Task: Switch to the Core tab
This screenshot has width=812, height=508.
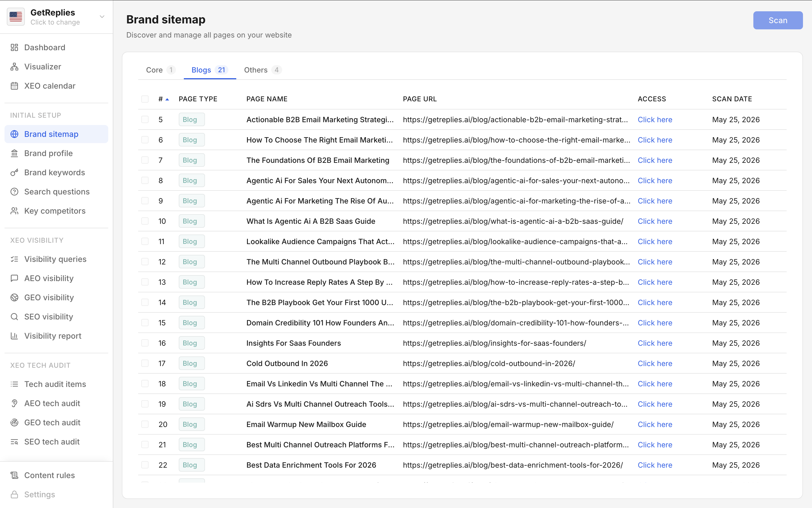Action: click(161, 70)
